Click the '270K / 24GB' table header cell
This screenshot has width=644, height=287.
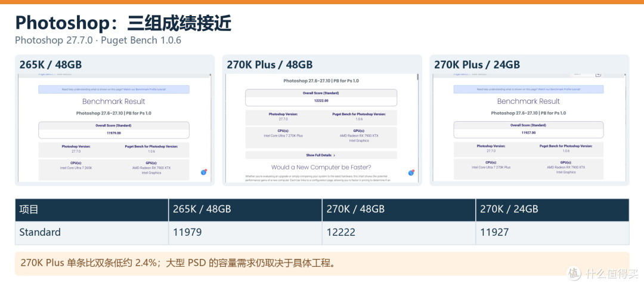[x=552, y=209]
